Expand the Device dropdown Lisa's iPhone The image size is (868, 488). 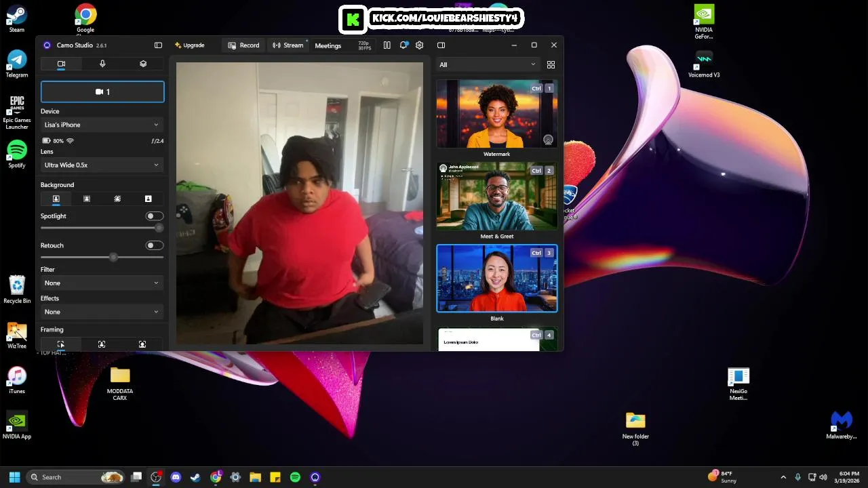click(102, 125)
